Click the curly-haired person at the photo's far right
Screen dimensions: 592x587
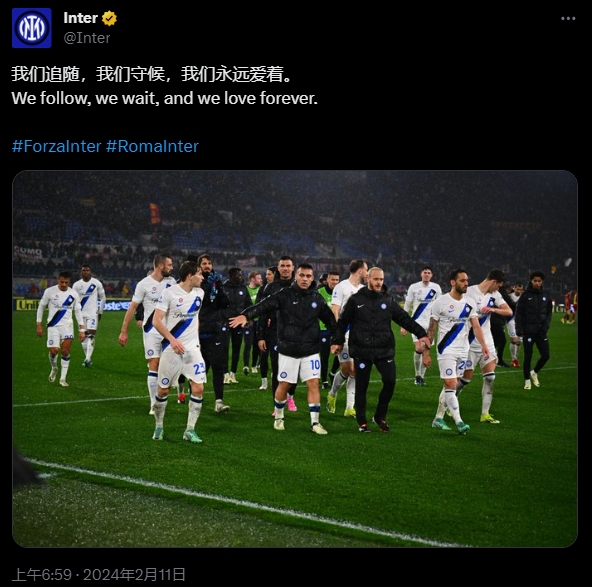tap(533, 328)
